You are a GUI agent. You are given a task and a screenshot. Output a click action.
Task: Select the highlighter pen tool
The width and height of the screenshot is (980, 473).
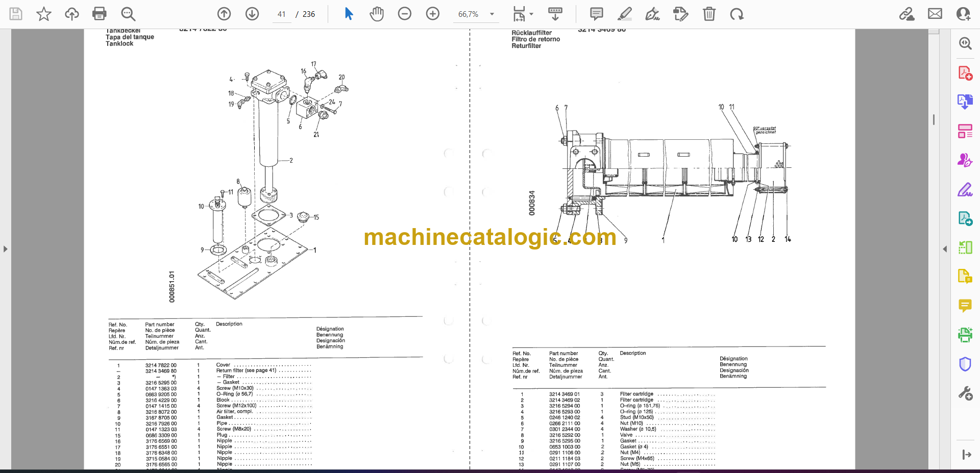(x=624, y=14)
